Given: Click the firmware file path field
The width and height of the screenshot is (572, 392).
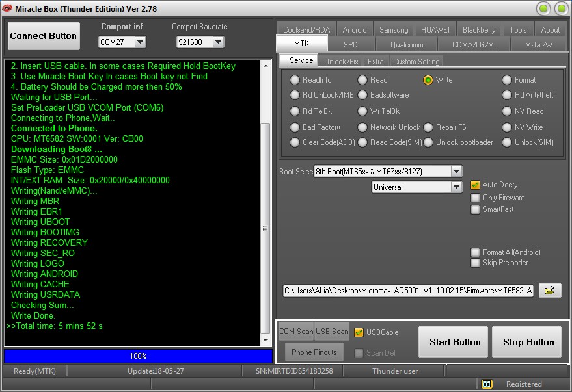Looking at the screenshot, I should point(408,291).
